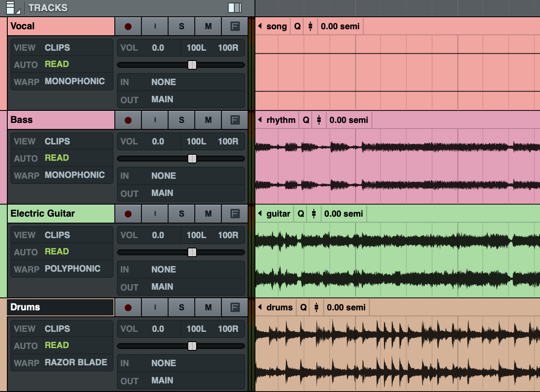Click the pitch icon on drums clip
This screenshot has width=540, height=392.
click(x=316, y=307)
